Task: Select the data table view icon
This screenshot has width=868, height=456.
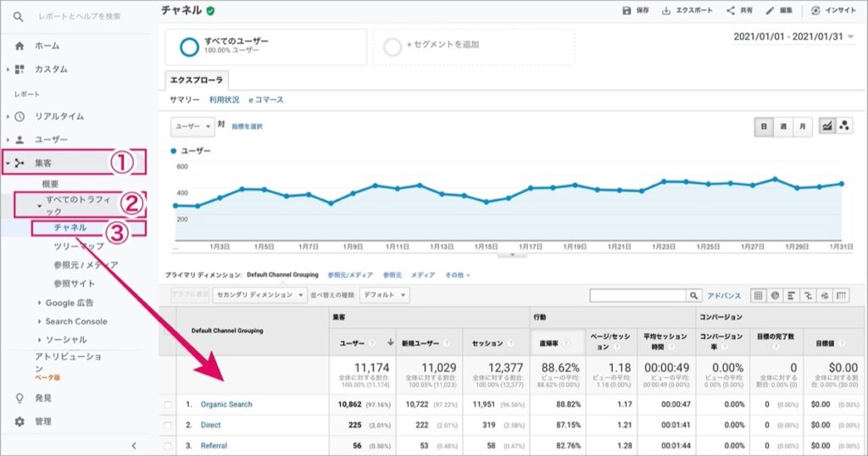Action: (759, 296)
